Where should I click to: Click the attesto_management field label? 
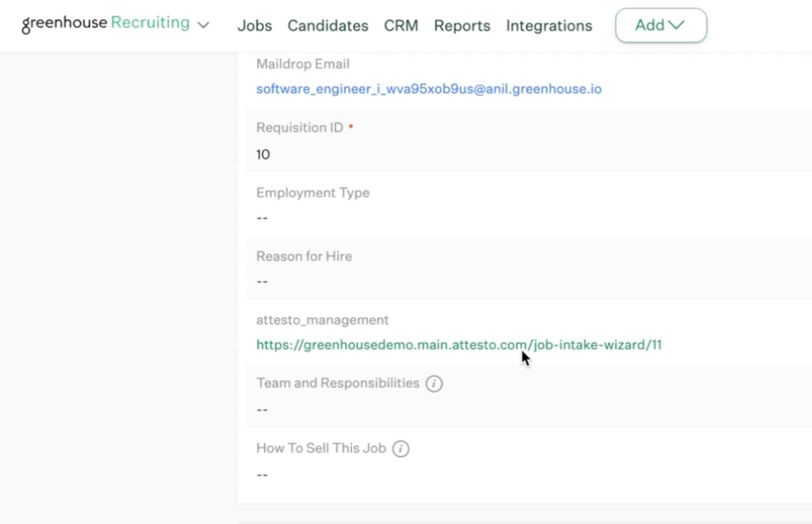pyautogui.click(x=322, y=320)
